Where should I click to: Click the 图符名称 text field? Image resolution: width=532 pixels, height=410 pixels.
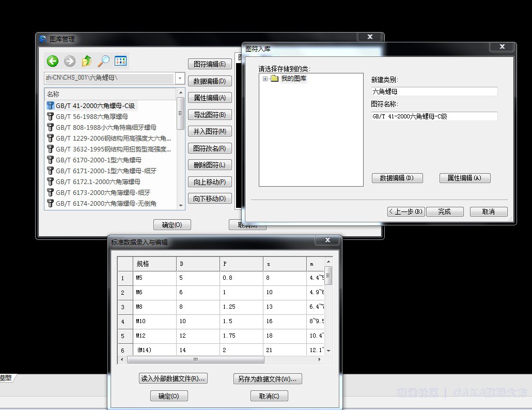(434, 116)
